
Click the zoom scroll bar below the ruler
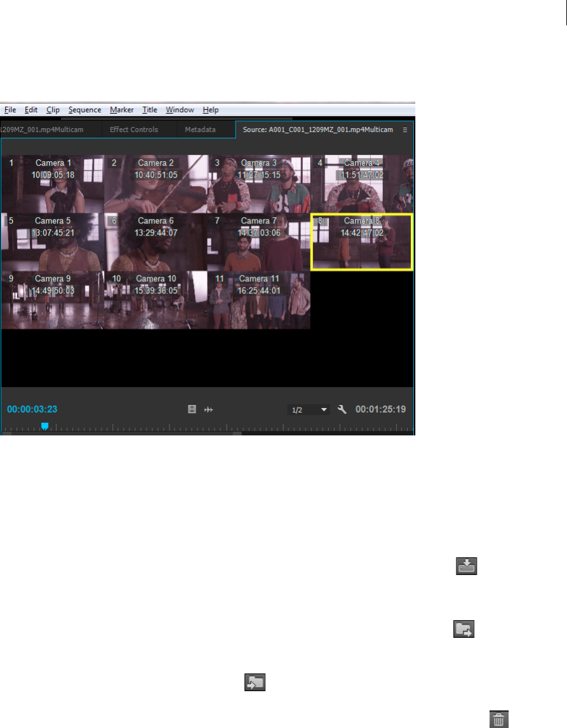(123, 433)
